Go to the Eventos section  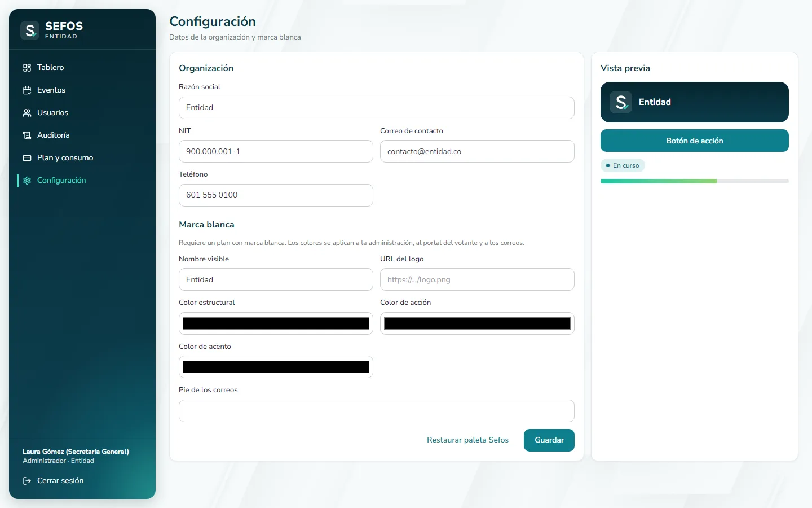point(82,90)
